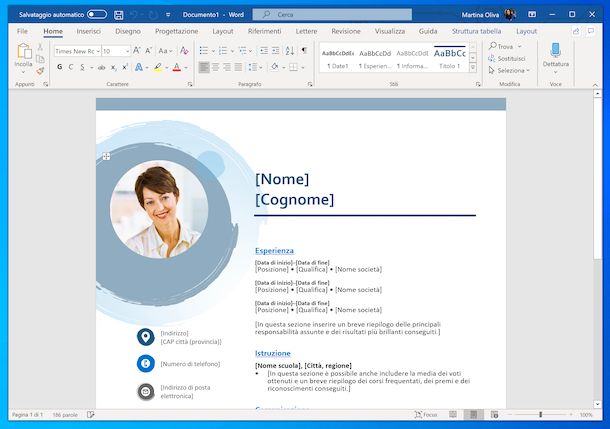Click Dettatura microphone icon
This screenshot has width=610, height=429.
point(556,51)
